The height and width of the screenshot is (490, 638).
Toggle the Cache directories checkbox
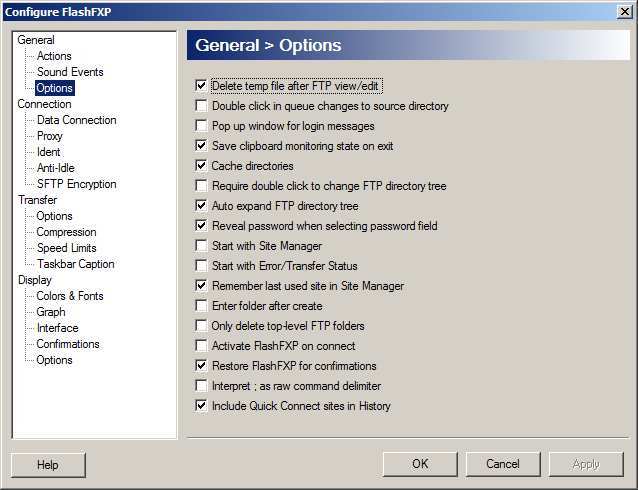pyautogui.click(x=202, y=166)
